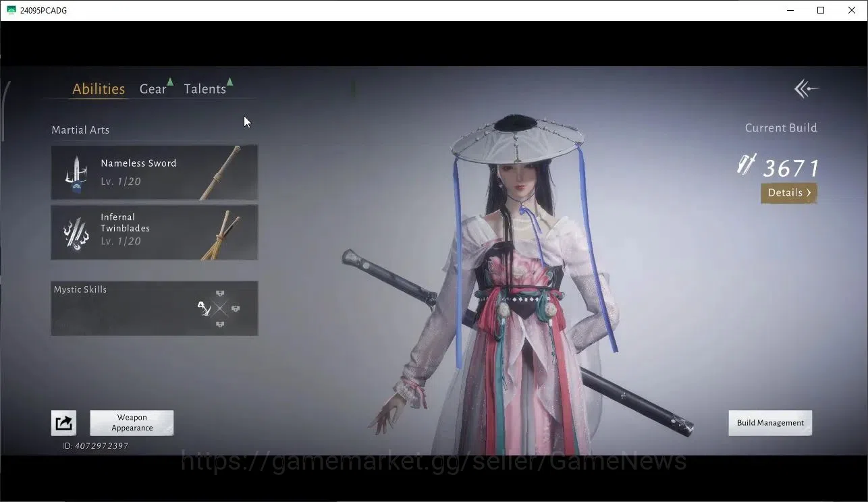The height and width of the screenshot is (502, 868).
Task: Close the 24095PCADG window
Action: coord(852,10)
